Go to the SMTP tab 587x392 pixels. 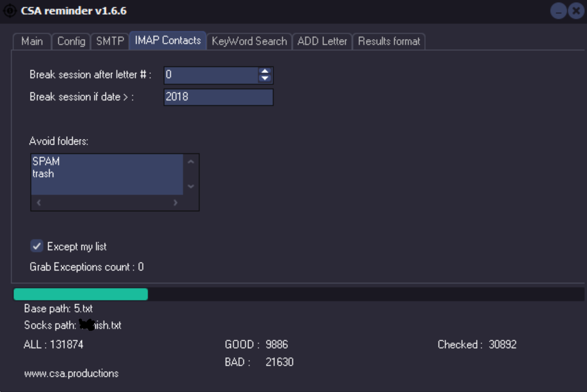pos(110,41)
